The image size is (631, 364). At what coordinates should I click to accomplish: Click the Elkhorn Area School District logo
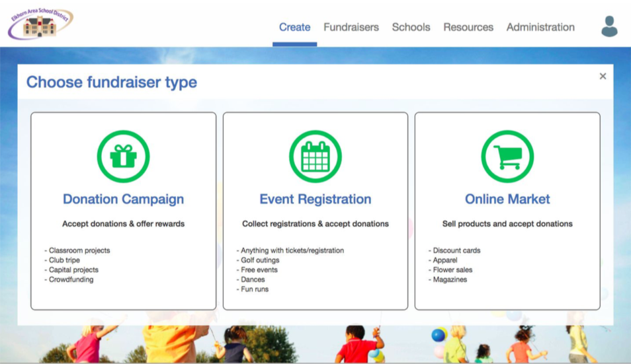point(40,23)
